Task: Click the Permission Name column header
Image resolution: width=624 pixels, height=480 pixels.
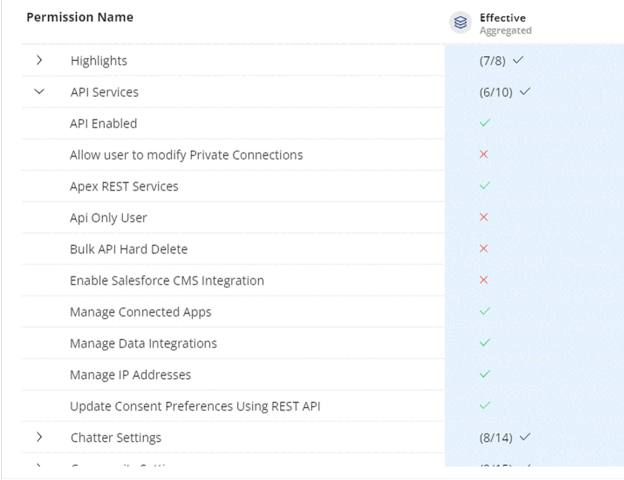Action: (x=79, y=17)
